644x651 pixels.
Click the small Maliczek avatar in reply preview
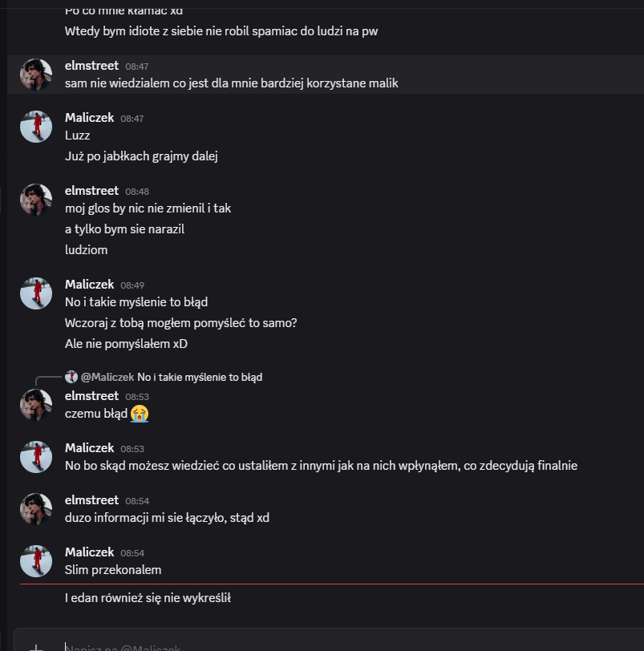pos(71,377)
